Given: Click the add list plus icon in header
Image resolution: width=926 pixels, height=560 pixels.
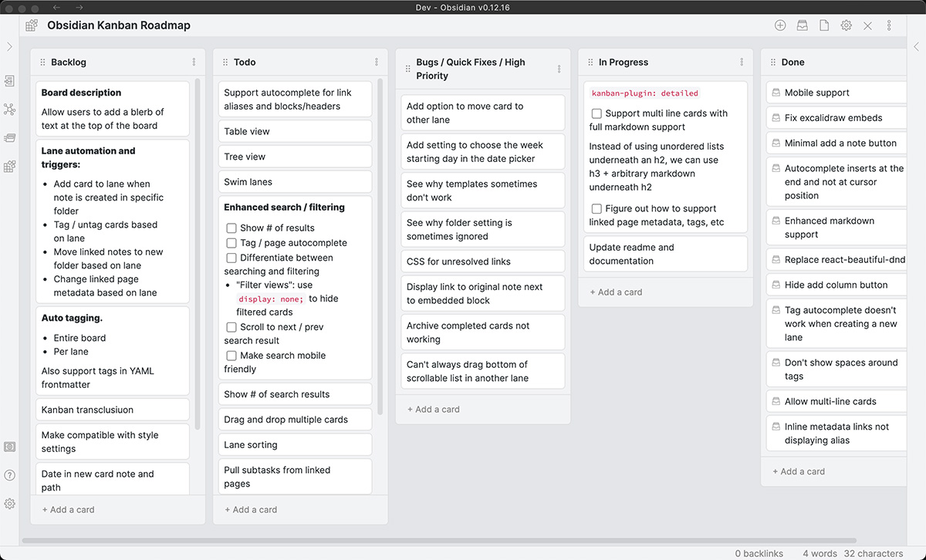Looking at the screenshot, I should (780, 25).
